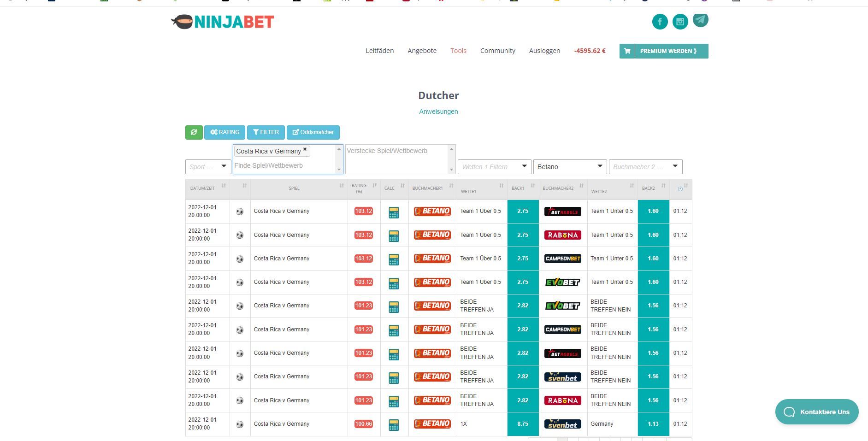Click 1.60 odds in the Rabona row

653,235
